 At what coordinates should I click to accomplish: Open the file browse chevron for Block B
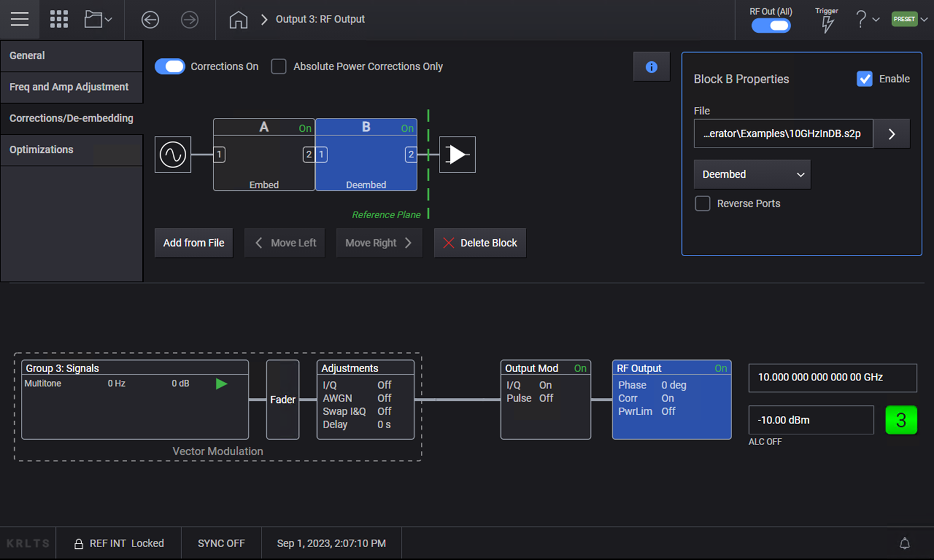pyautogui.click(x=891, y=134)
